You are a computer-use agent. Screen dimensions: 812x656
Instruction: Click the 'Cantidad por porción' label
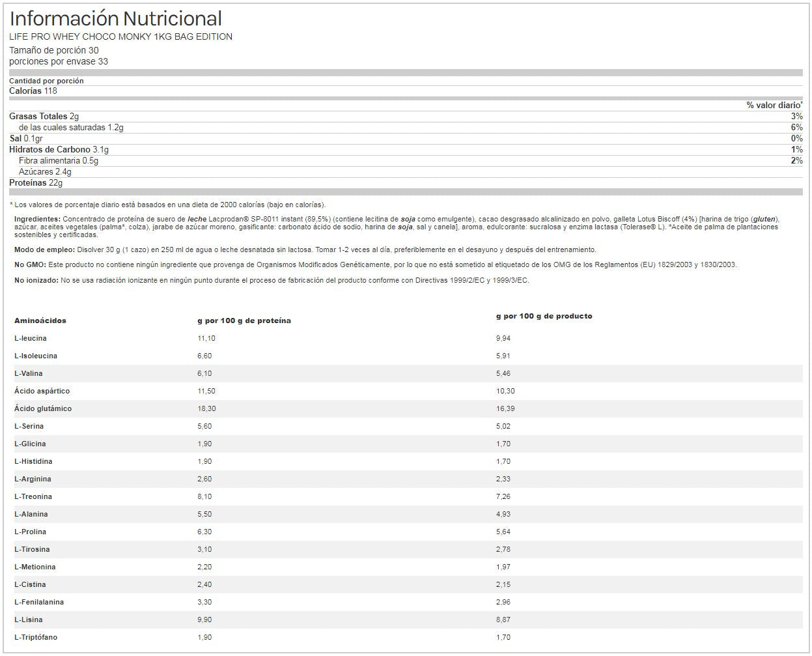(46, 81)
